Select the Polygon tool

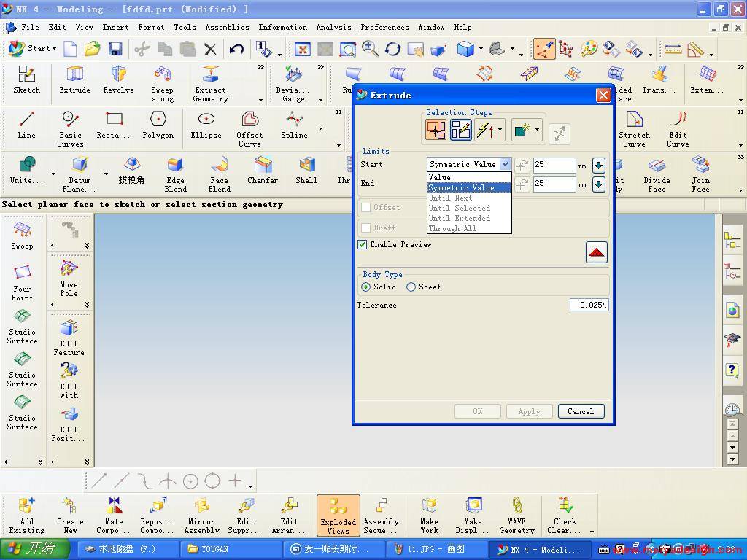pos(158,125)
